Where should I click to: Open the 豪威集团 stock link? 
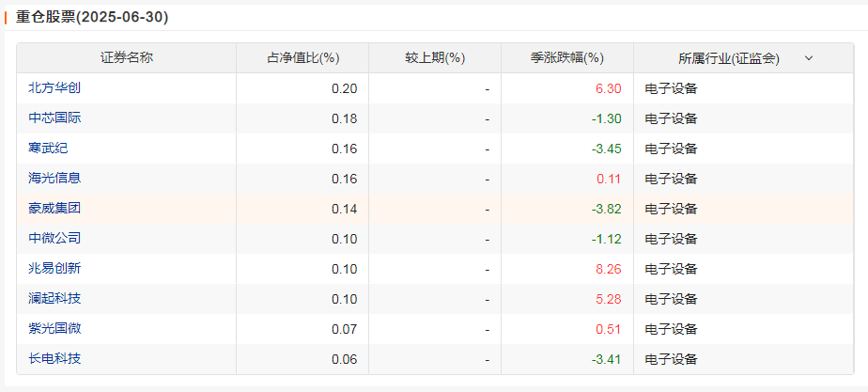point(54,209)
